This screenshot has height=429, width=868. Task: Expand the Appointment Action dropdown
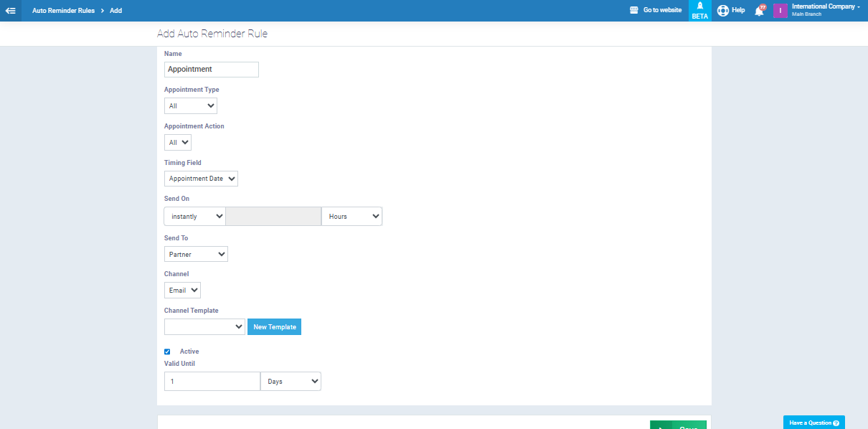coord(178,143)
